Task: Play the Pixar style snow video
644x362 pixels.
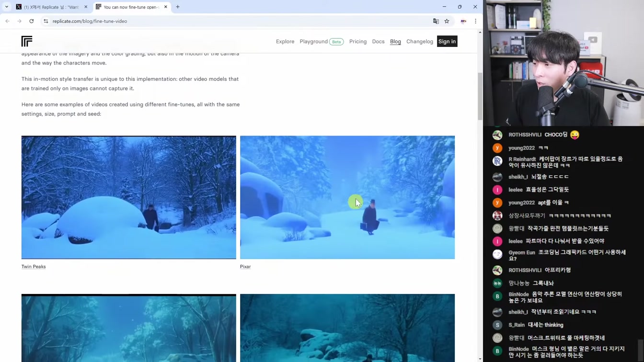Action: coord(347,197)
